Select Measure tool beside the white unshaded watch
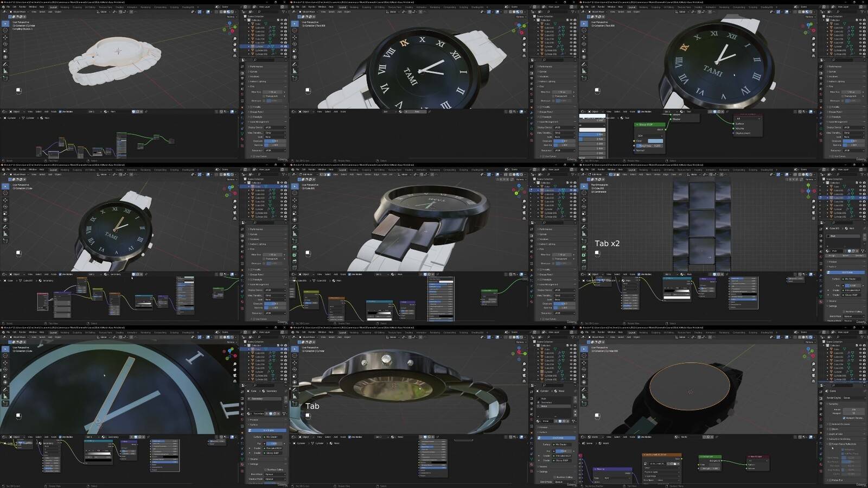The width and height of the screenshot is (868, 488). 5,71
